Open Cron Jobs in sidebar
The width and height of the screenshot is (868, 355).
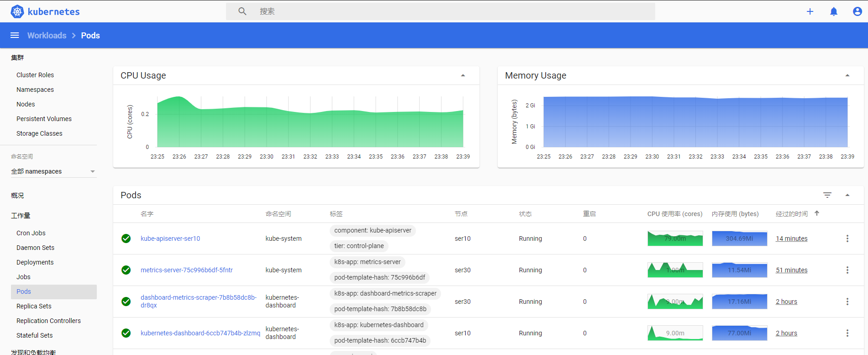click(x=31, y=233)
